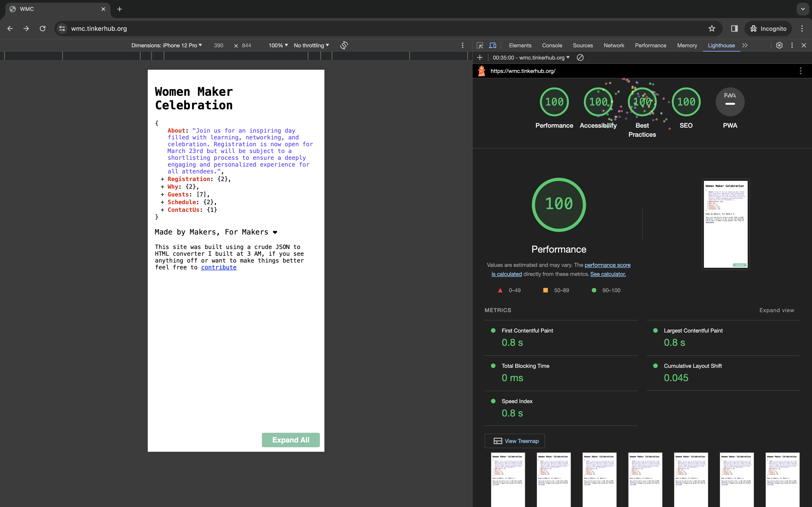Open the No throttling dropdown
Image resolution: width=812 pixels, height=507 pixels.
pos(311,45)
